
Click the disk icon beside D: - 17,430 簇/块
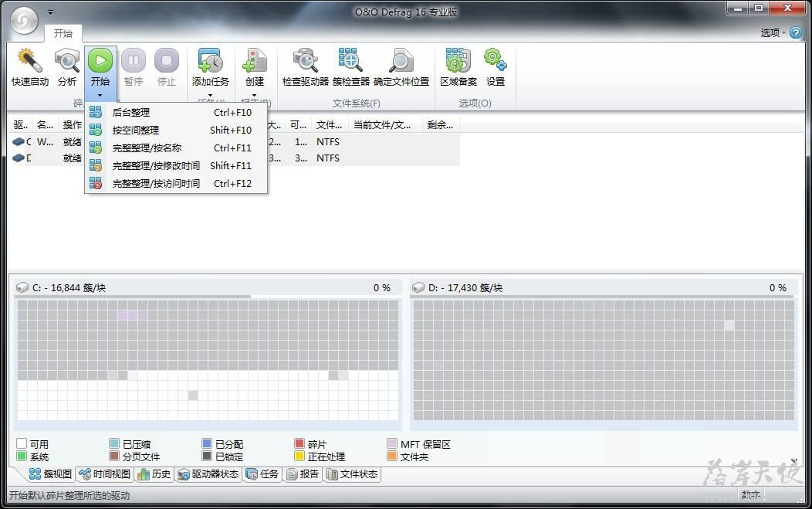[418, 287]
